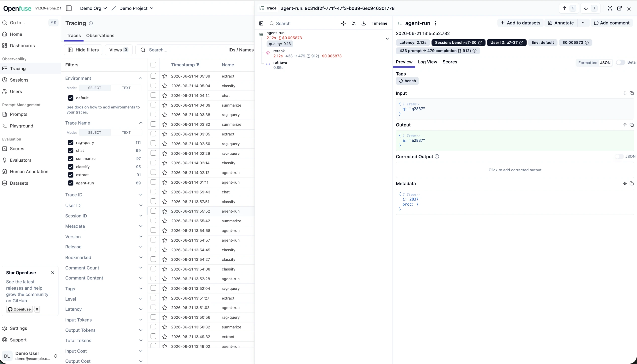Copy the Output JSON
Viewport: 637px width, 364px height.
[x=632, y=125]
